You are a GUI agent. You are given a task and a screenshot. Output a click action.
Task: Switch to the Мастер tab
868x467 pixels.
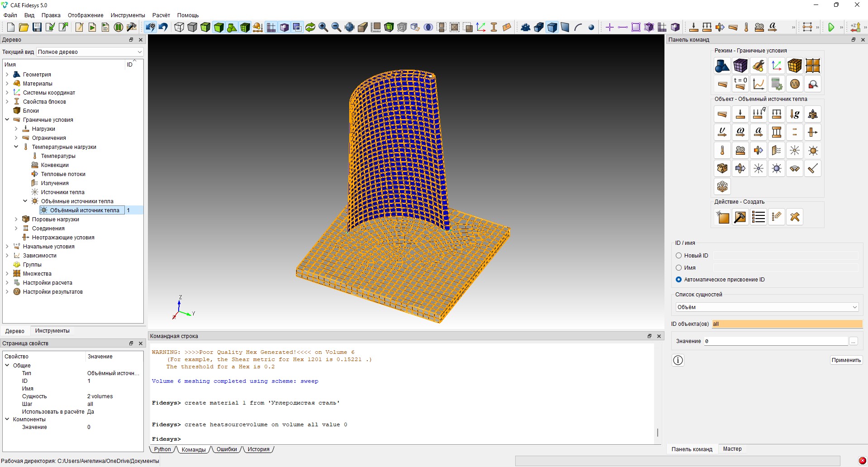coord(732,449)
